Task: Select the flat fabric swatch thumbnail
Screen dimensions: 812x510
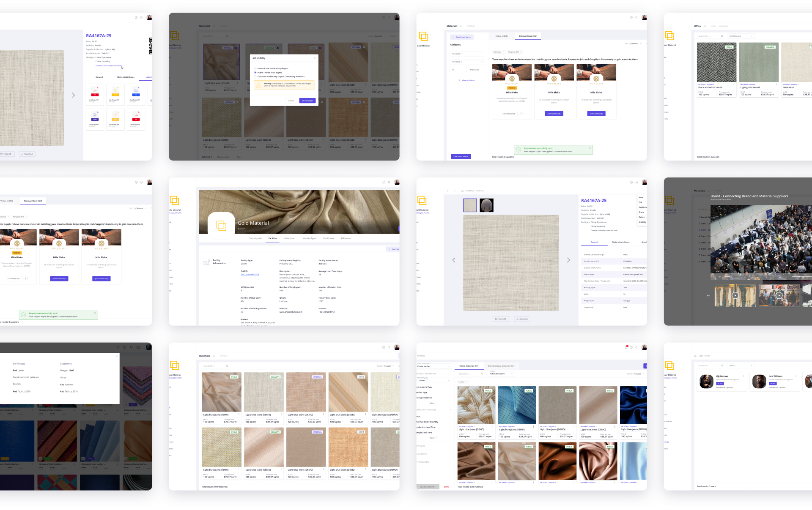Action: 470,205
